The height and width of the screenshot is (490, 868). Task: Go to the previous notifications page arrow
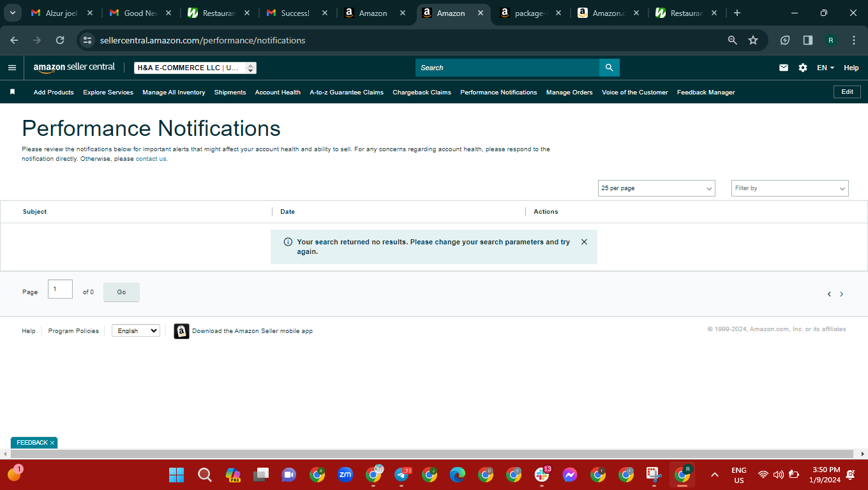[x=829, y=294]
